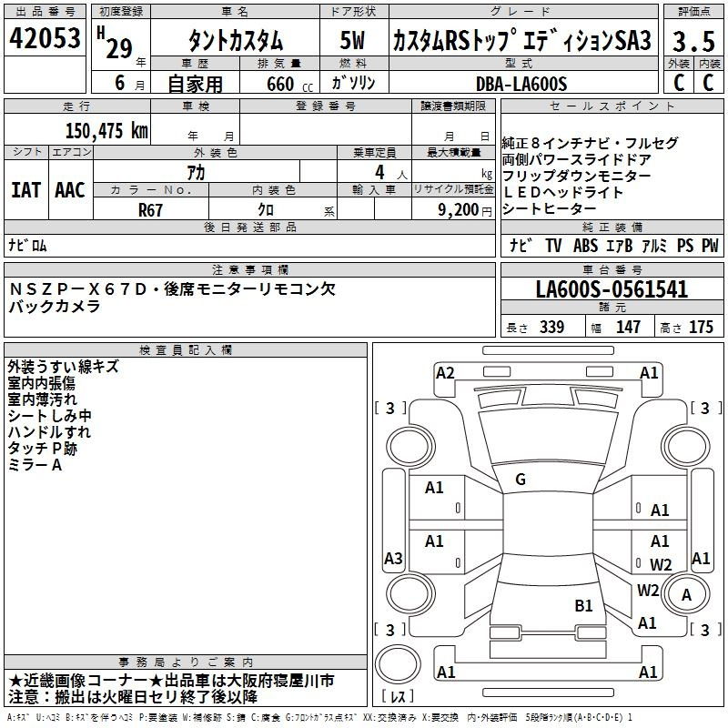This screenshot has width=728, height=728.
Task: Select the PW equipment item
Action: [x=710, y=245]
